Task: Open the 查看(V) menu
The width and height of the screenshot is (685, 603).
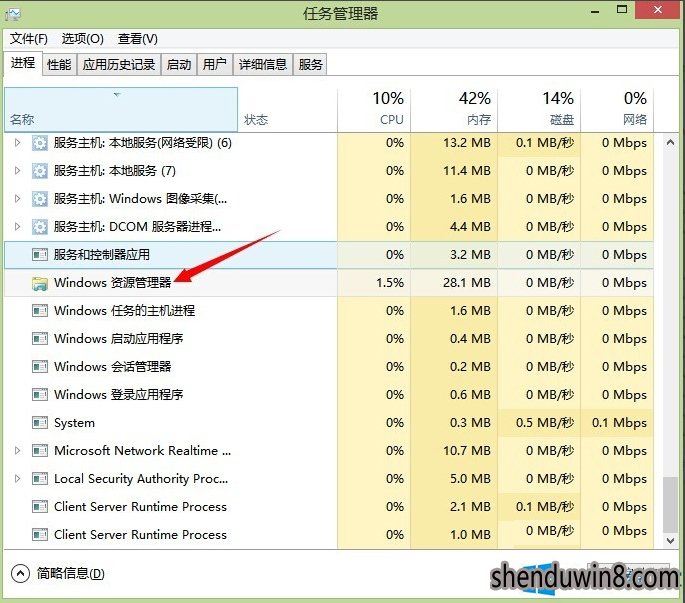Action: click(x=138, y=39)
